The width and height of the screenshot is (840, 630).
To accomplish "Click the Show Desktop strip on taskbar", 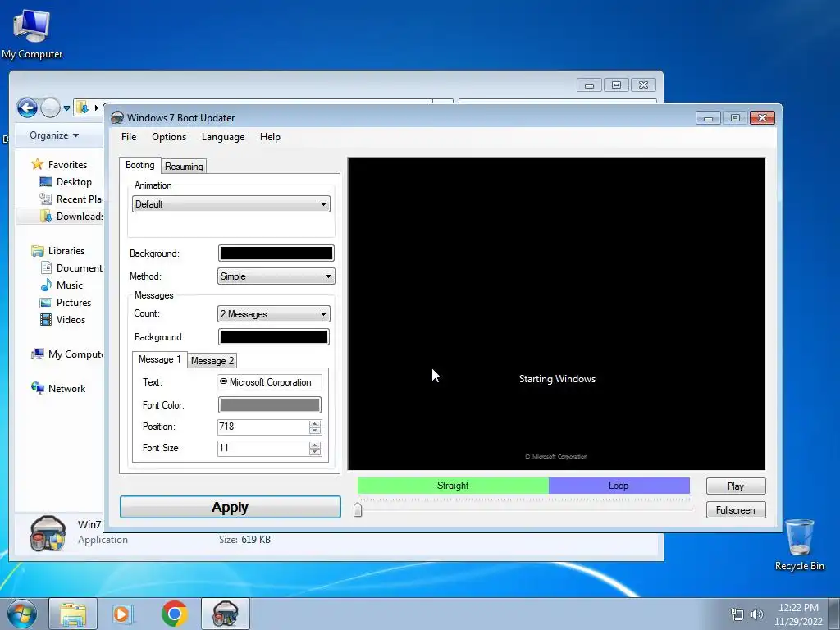I will pyautogui.click(x=835, y=614).
